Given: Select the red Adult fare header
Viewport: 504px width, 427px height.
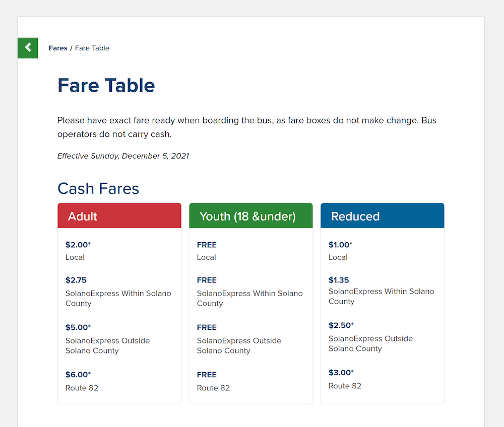Looking at the screenshot, I should [119, 216].
